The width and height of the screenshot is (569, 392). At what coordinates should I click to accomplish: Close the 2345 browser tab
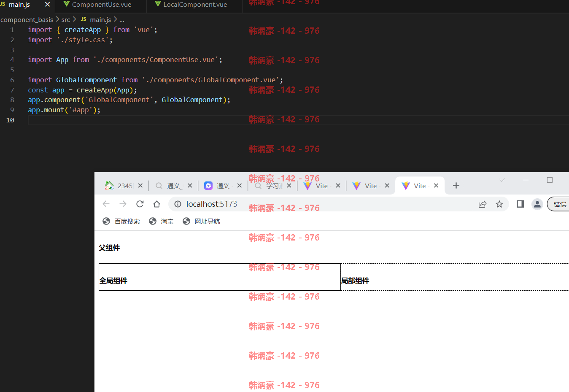[x=140, y=186]
